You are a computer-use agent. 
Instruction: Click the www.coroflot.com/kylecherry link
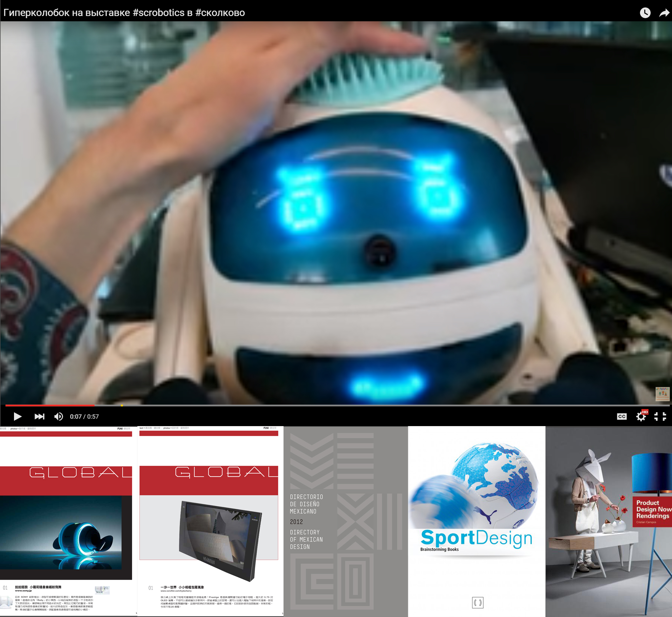(x=176, y=591)
